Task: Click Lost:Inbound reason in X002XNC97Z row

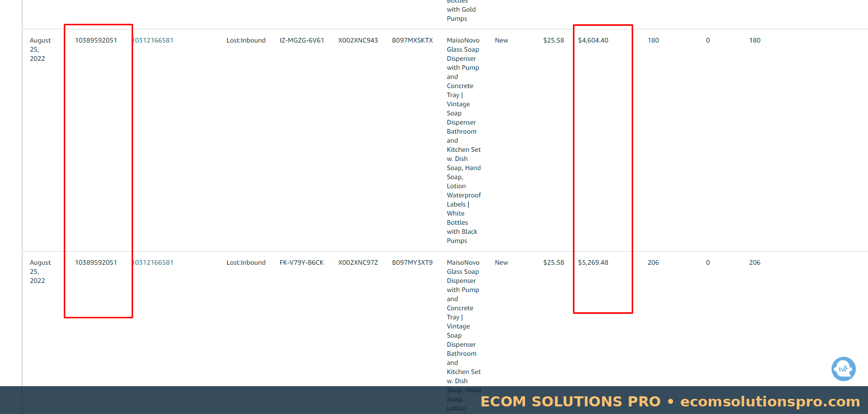Action: pyautogui.click(x=246, y=263)
